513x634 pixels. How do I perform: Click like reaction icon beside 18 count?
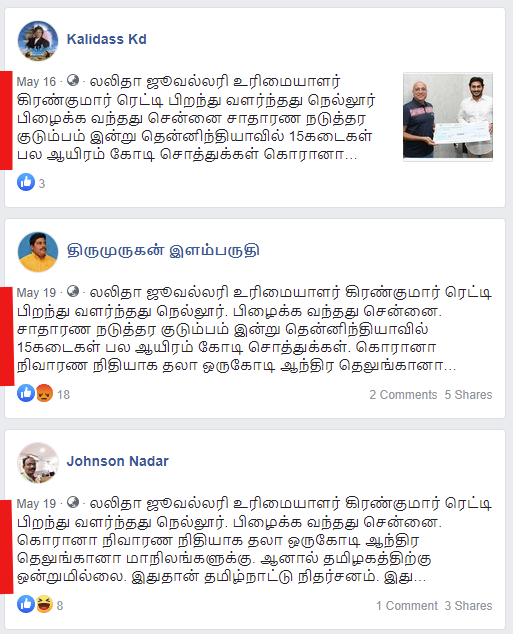pos(26,393)
